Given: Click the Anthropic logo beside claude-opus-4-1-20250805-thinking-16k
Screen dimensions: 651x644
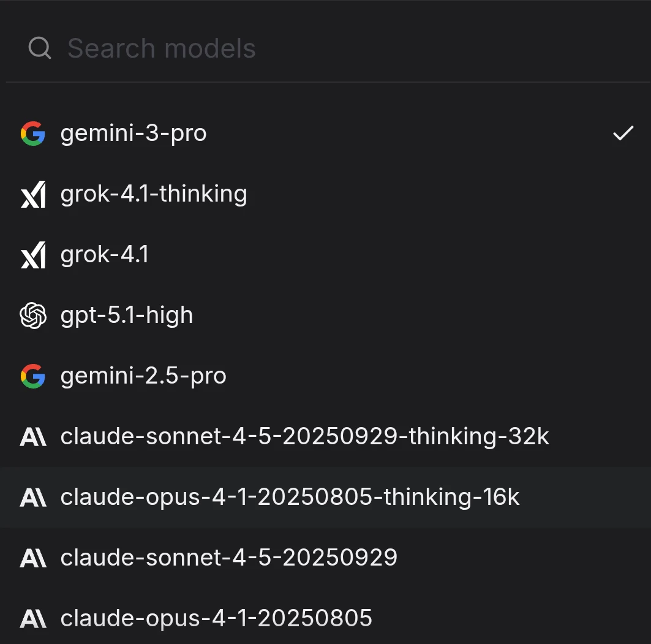Looking at the screenshot, I should coord(33,498).
